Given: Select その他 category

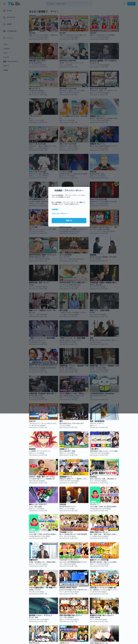Looking at the screenshot, I should (x=5, y=70).
